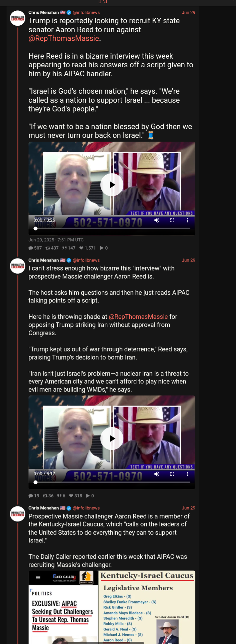Click the 36 retweets icon
This screenshot has height=644, width=236.
tap(45, 496)
